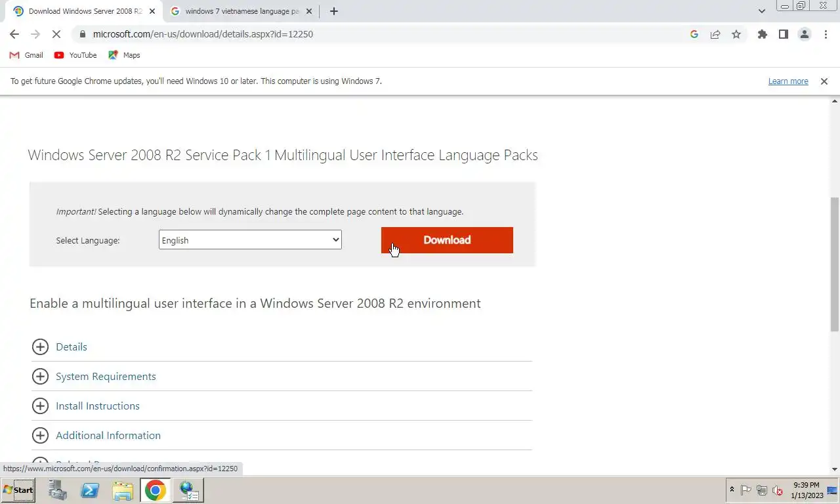Open the Chrome profile avatar
The width and height of the screenshot is (840, 504).
pos(805,34)
